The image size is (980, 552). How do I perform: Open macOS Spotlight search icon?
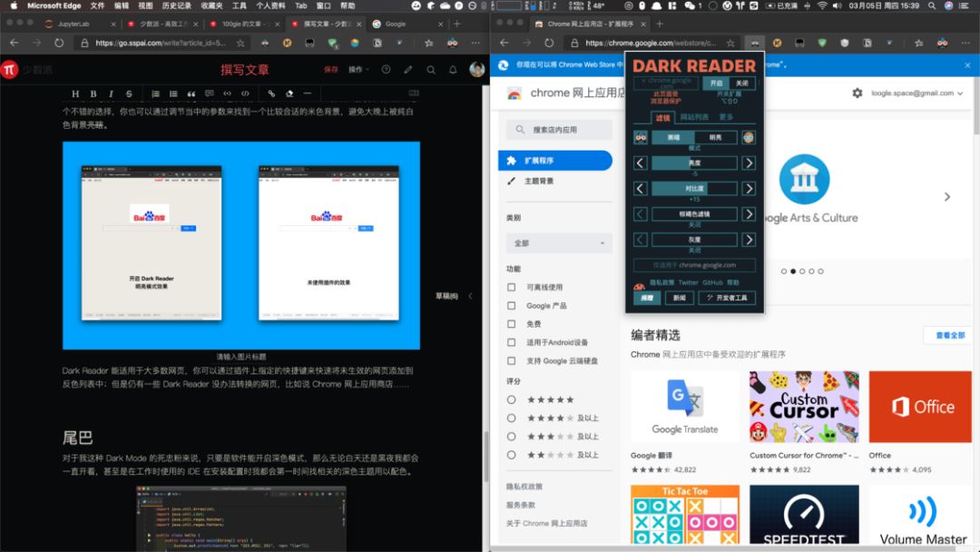tap(931, 5)
